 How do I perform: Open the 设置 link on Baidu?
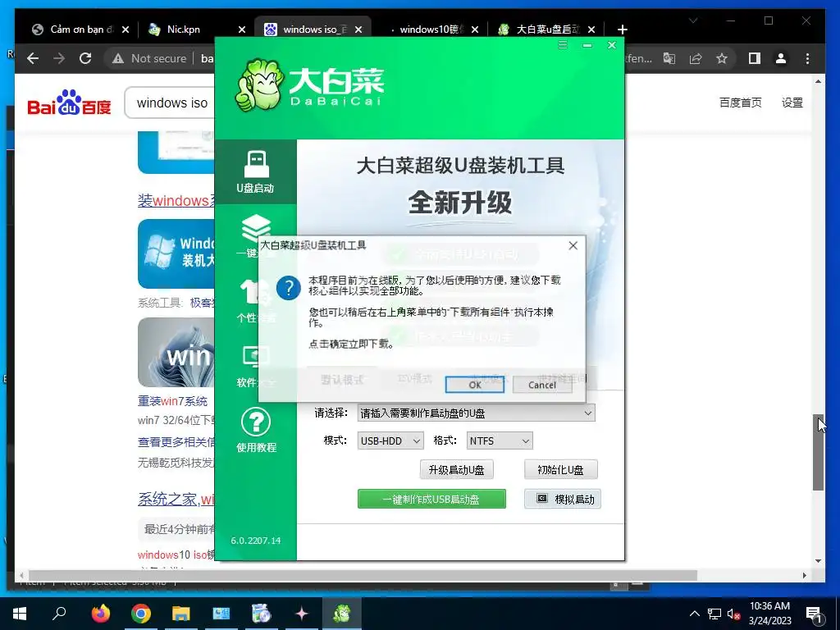click(x=792, y=103)
